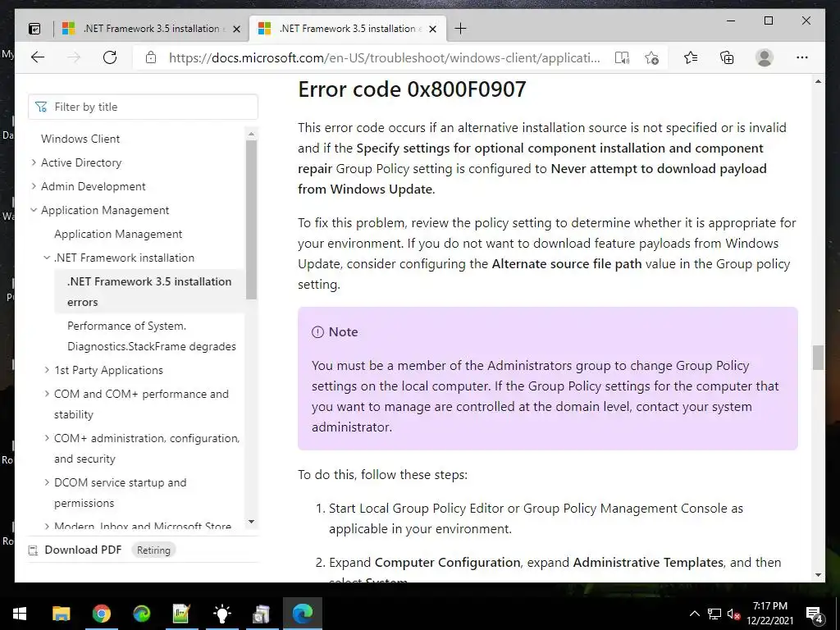Image resolution: width=840 pixels, height=630 pixels.
Task: Open Immersive Reader icon
Action: (x=622, y=57)
